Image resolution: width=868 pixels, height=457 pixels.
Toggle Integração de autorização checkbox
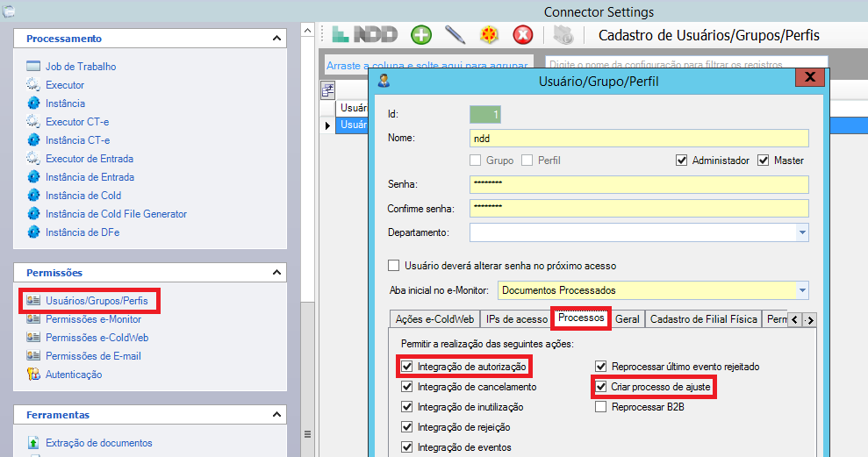coord(407,367)
